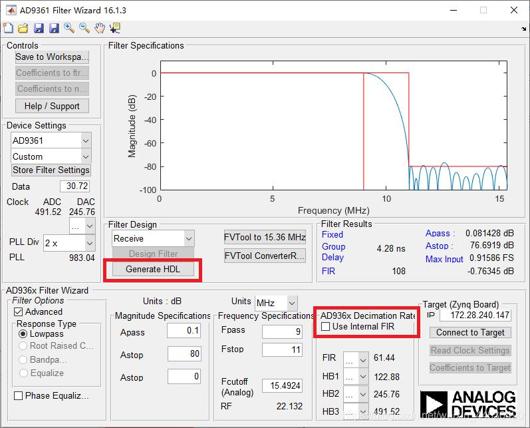
Task: Open the AD9361 device dropdown
Action: pos(51,140)
